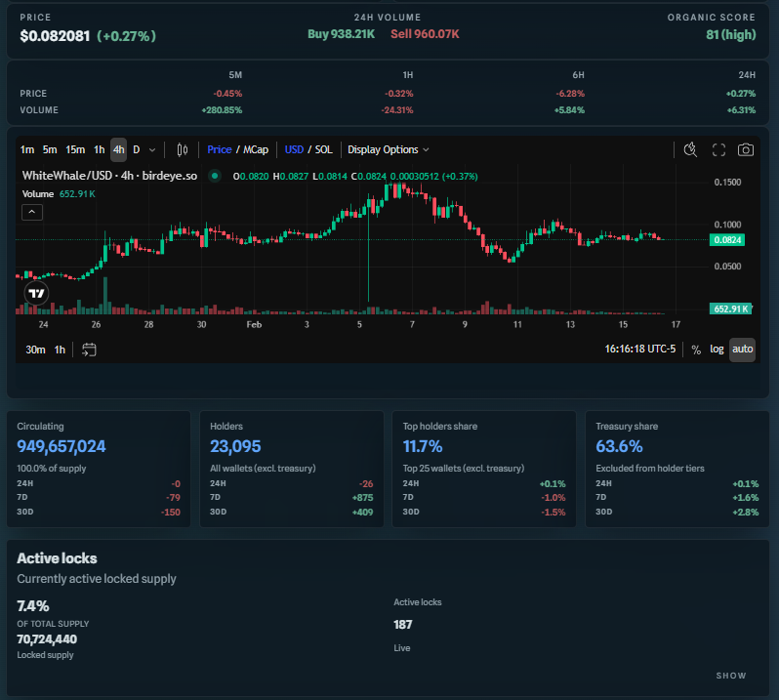This screenshot has height=700, width=779.
Task: Click the Active locks count 187
Action: [x=402, y=625]
